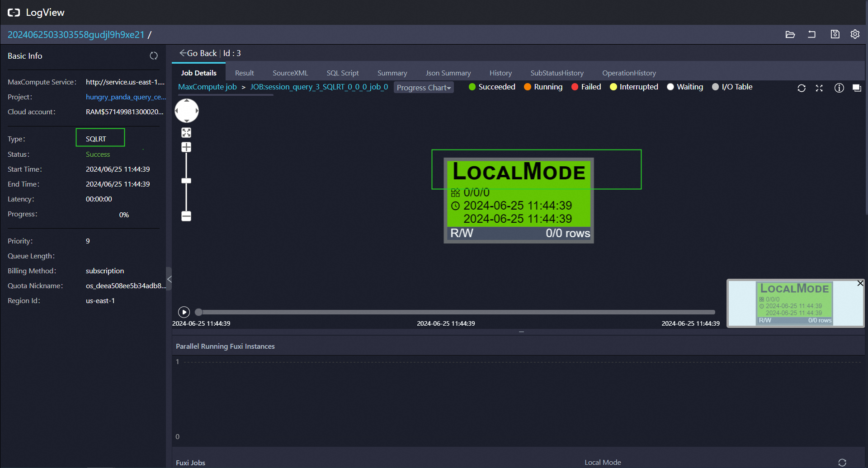Screen dimensions: 868x468
Task: Toggle the I/O Table legend filter
Action: pyautogui.click(x=732, y=87)
